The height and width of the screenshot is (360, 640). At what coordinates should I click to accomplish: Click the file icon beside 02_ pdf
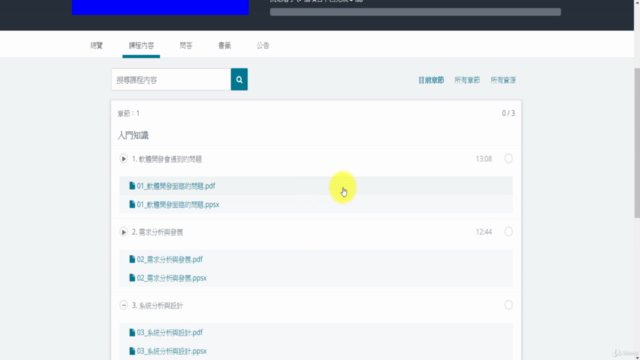coord(132,259)
